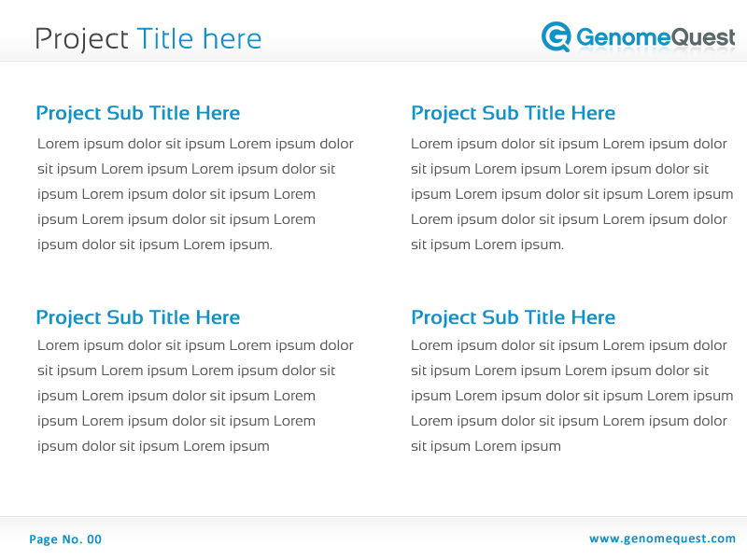
Task: Place the cursor in the lower-left paragraph's last line
Action: point(153,446)
